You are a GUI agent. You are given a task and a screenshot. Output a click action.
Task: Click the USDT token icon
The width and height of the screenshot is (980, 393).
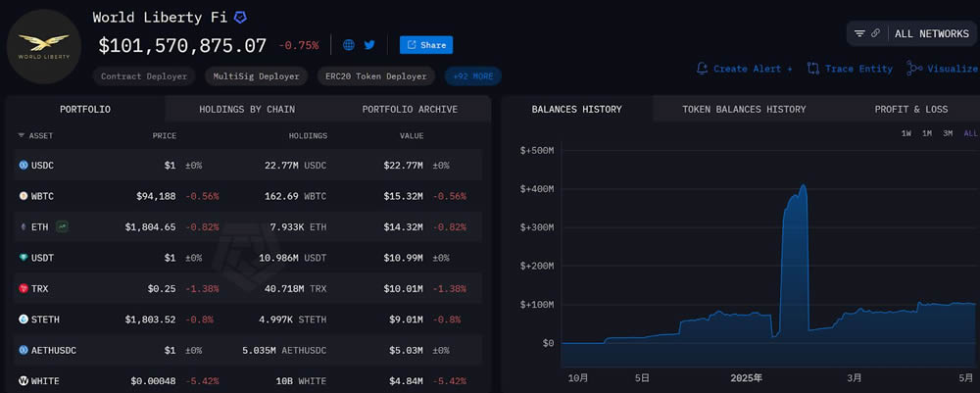[x=24, y=257]
